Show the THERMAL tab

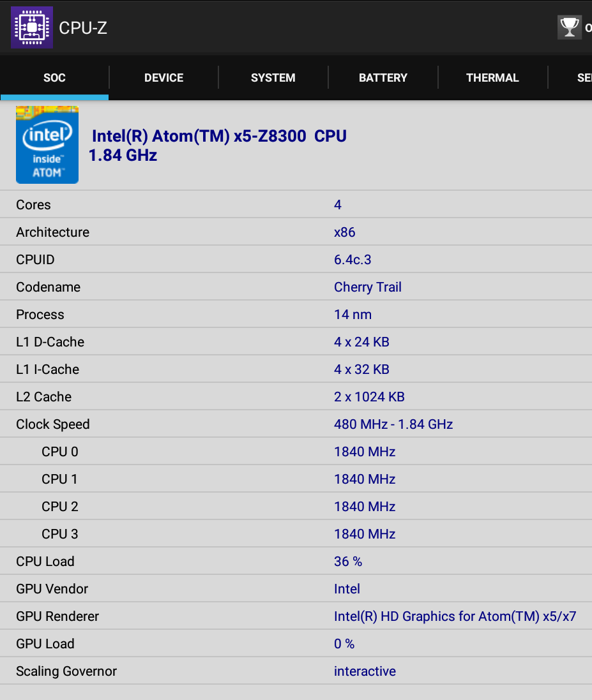[x=492, y=78]
